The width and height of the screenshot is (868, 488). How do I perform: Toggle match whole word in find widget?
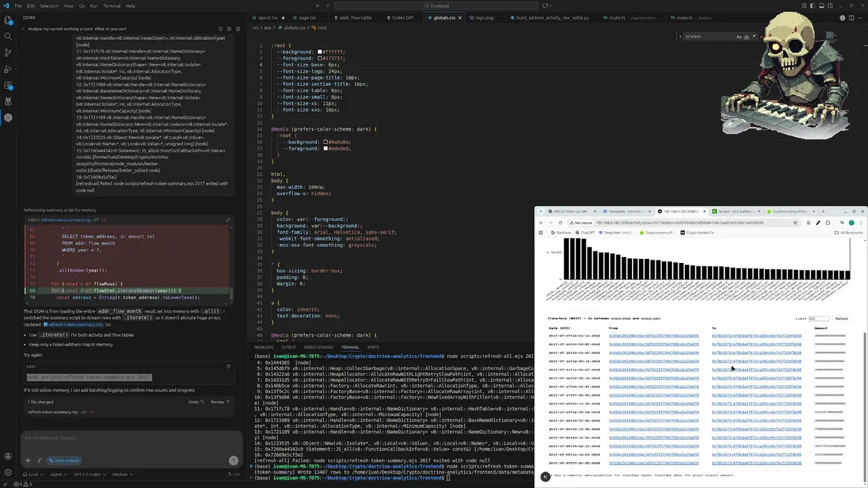coord(746,37)
